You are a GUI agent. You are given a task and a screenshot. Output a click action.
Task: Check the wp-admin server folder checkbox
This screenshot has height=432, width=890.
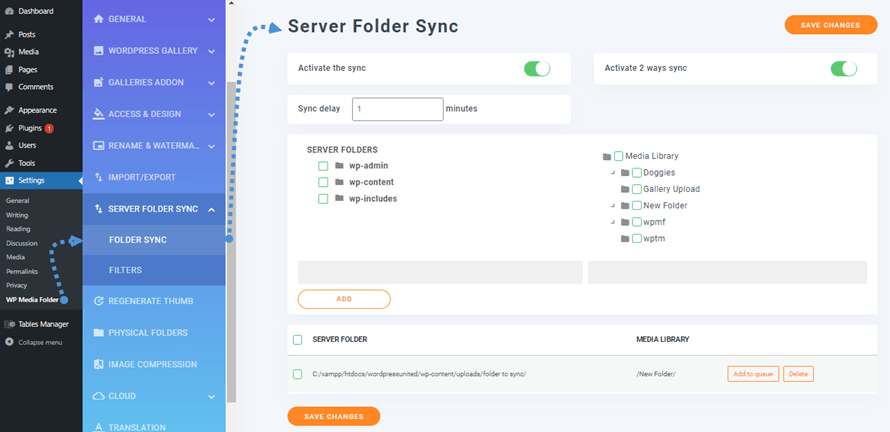[323, 166]
